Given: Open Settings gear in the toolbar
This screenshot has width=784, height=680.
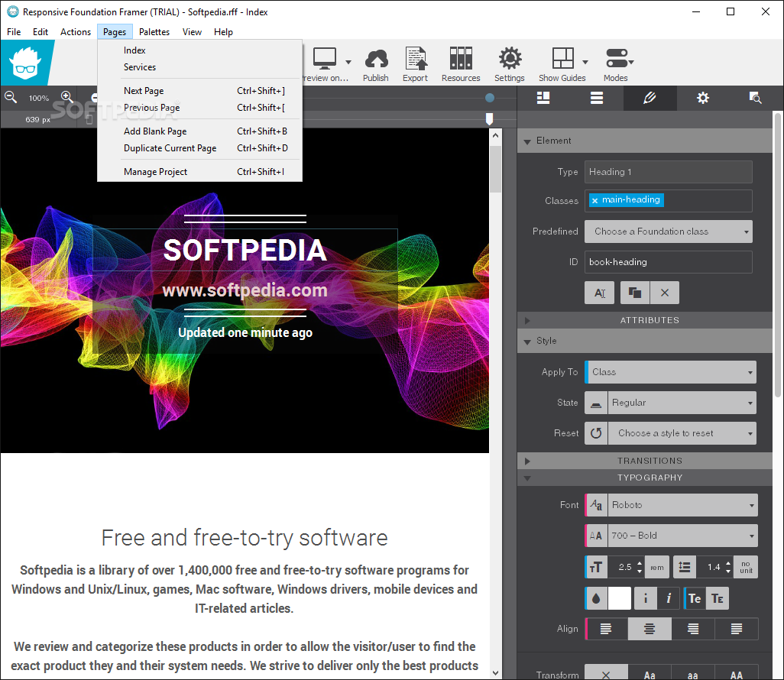Looking at the screenshot, I should pyautogui.click(x=510, y=59).
